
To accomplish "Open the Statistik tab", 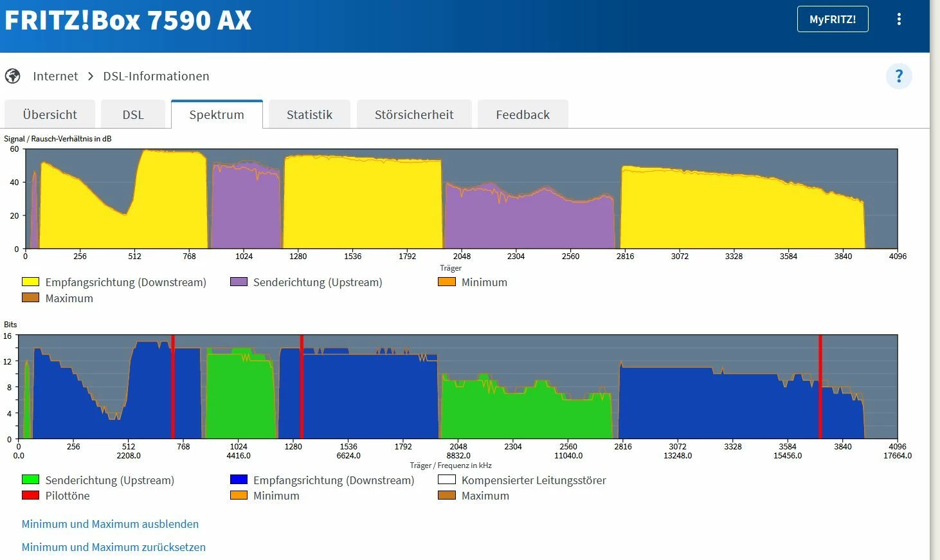I will point(309,114).
